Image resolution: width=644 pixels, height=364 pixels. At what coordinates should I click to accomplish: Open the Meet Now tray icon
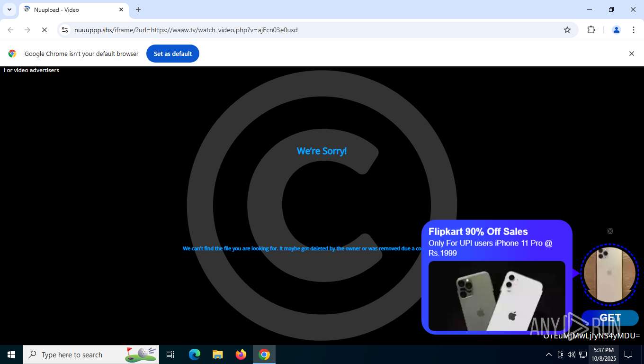[560, 355]
